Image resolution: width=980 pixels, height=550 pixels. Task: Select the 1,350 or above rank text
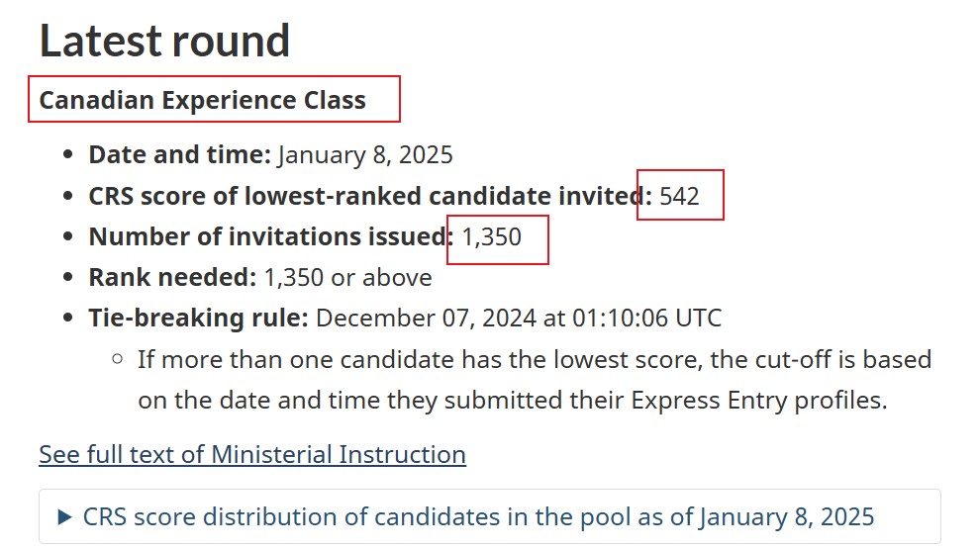coord(348,277)
